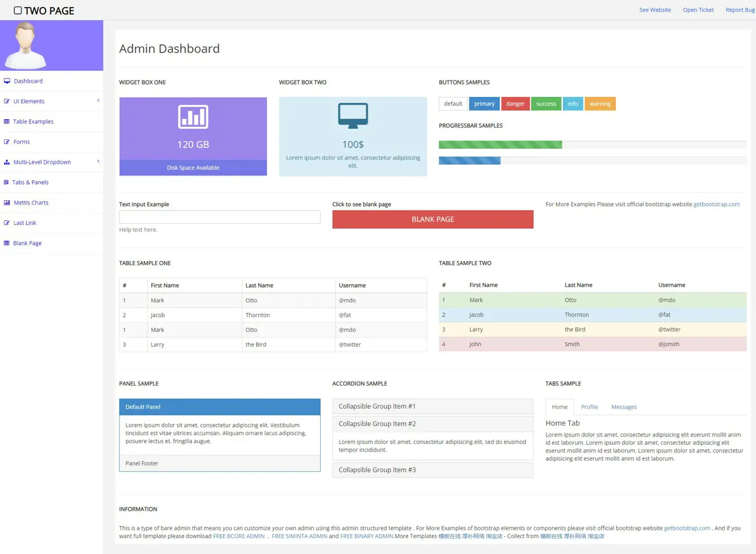Expand the UI Elements submenu arrow

98,101
